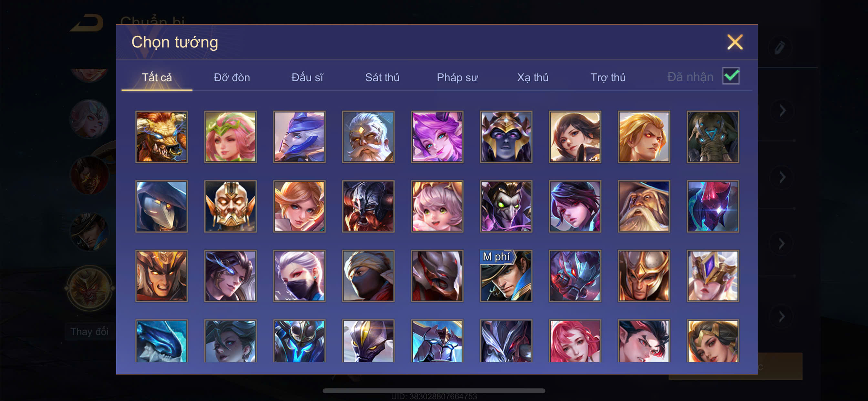Select the golden lion beast hero portrait
This screenshot has width=868, height=401.
point(161,137)
